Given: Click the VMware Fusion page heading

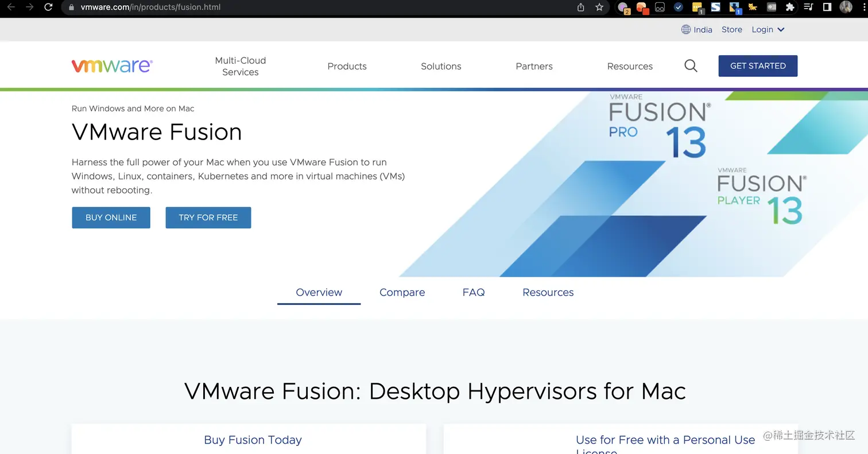Looking at the screenshot, I should pyautogui.click(x=157, y=132).
